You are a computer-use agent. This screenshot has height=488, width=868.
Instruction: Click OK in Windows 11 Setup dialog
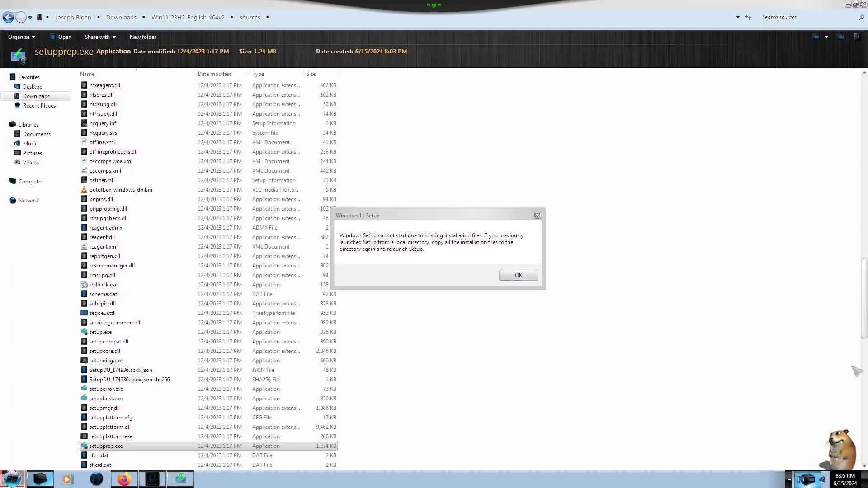click(x=518, y=275)
